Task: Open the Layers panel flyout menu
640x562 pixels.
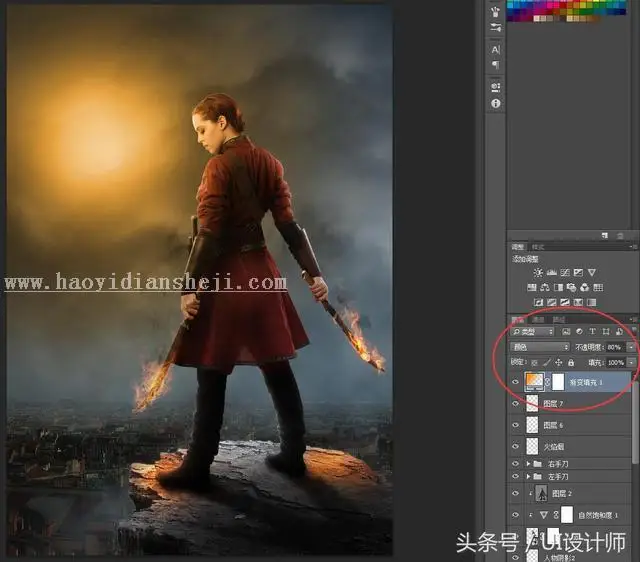Action: [633, 319]
